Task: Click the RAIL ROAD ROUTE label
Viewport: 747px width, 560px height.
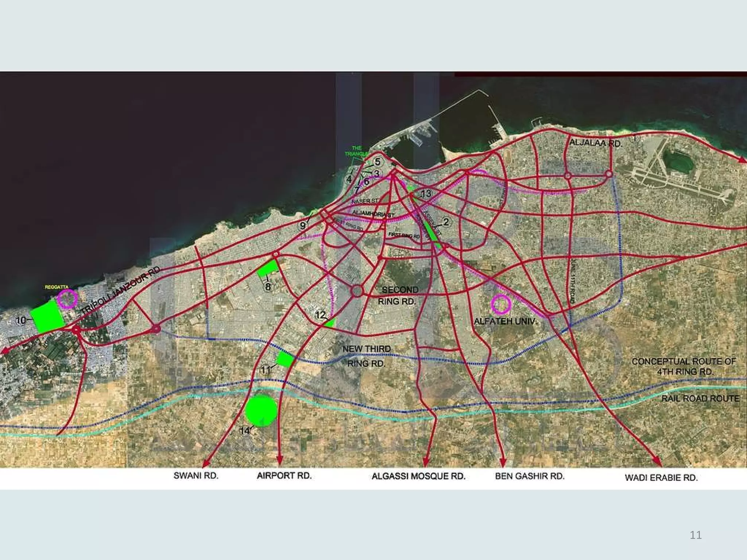Action: [x=700, y=398]
